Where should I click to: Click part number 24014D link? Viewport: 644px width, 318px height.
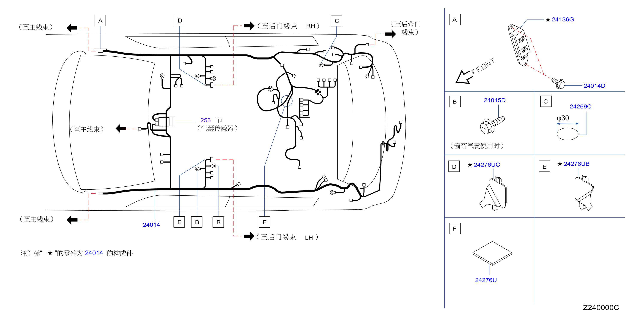594,86
